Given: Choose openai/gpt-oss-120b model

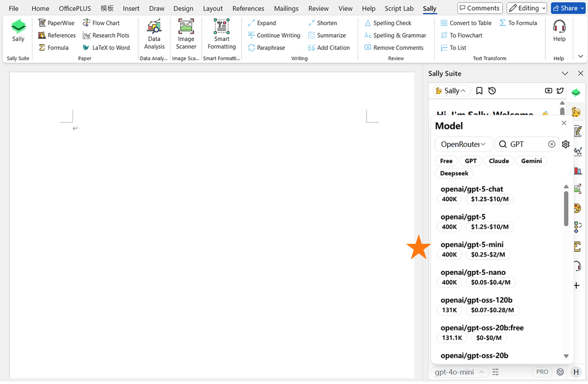Looking at the screenshot, I should (499, 305).
